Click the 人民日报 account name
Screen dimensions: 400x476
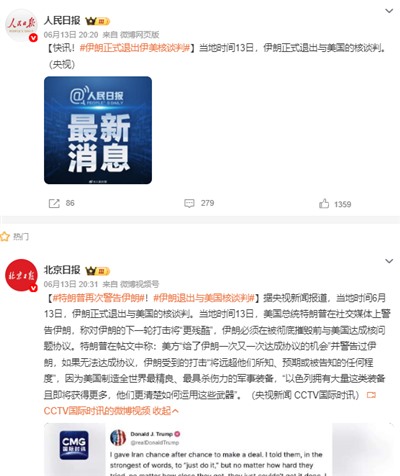[62, 20]
